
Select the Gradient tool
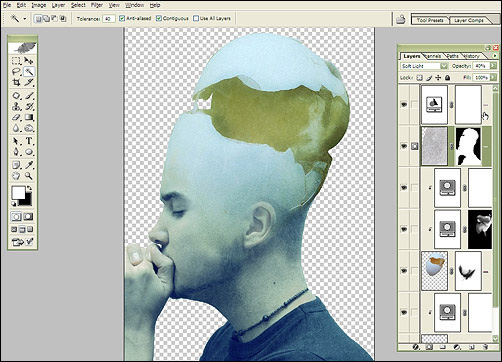(x=29, y=117)
